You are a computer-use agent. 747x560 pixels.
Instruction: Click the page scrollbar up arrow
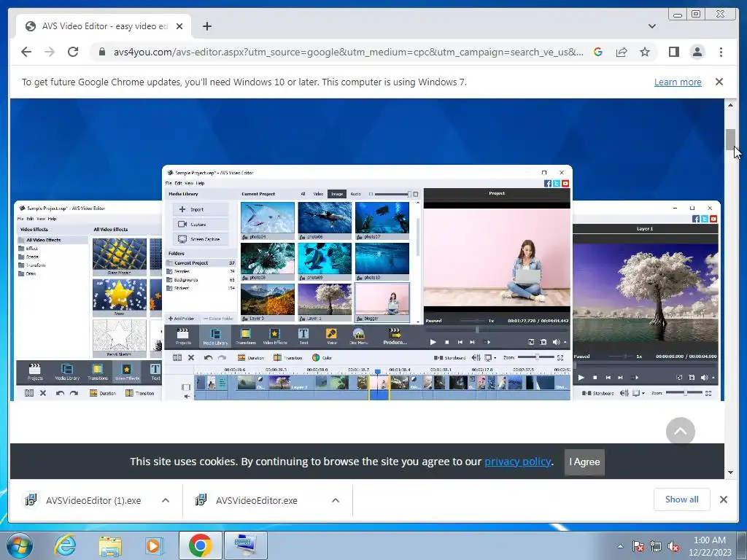tap(730, 105)
